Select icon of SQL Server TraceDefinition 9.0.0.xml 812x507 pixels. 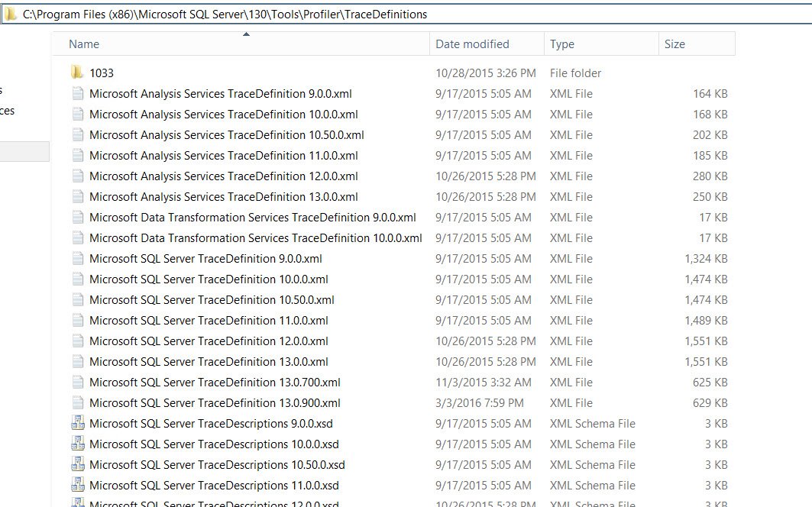point(78,258)
